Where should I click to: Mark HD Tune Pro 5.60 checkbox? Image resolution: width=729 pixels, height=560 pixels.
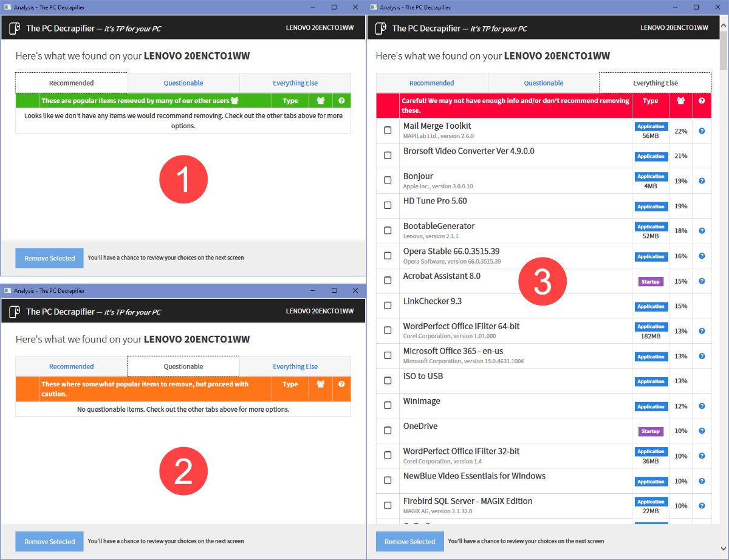[388, 205]
